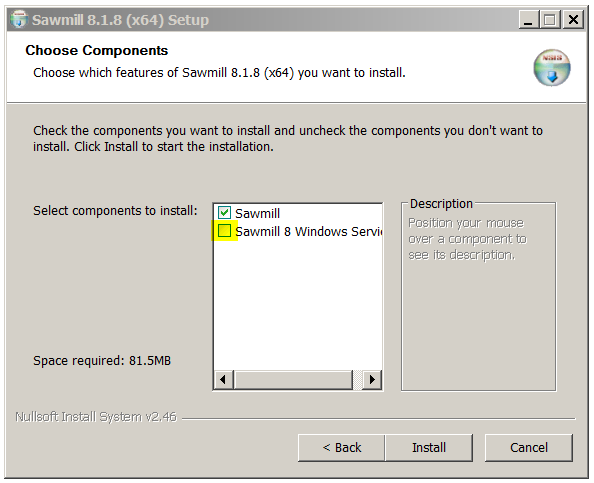This screenshot has width=594, height=483.
Task: Minimize the Sawmill Setup window
Action: (528, 19)
